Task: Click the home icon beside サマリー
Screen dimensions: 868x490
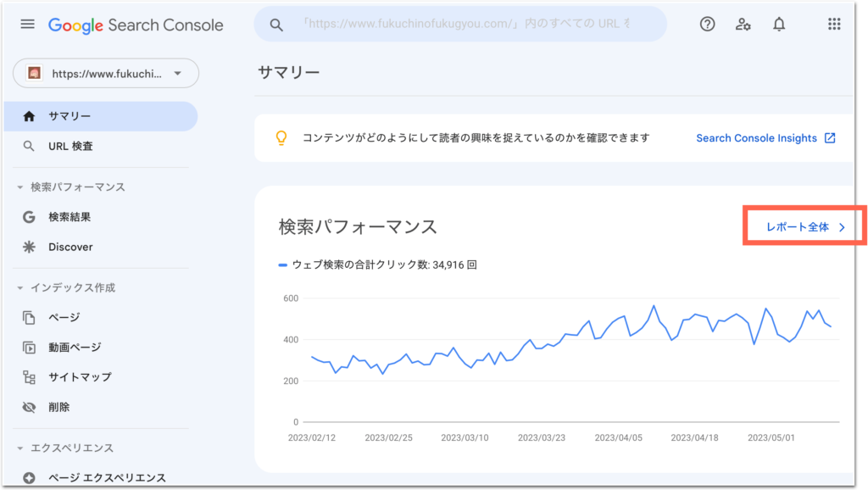Action: (x=29, y=116)
